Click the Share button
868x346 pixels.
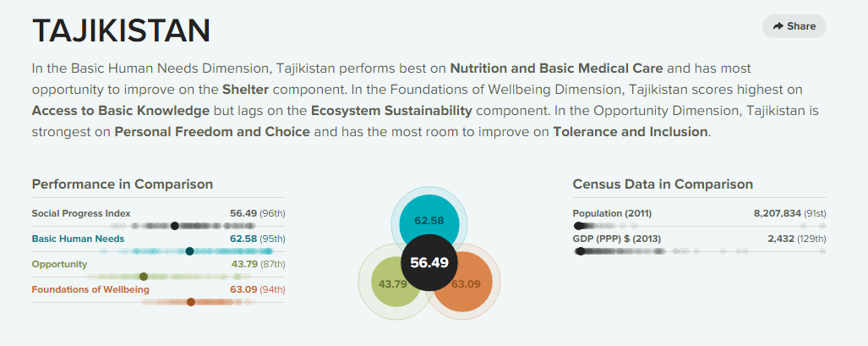point(794,26)
